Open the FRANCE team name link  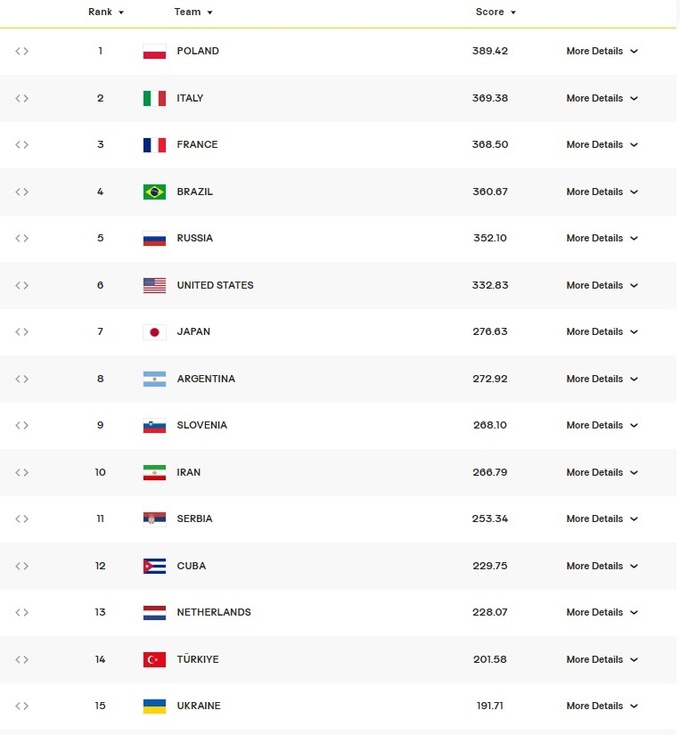coord(197,145)
